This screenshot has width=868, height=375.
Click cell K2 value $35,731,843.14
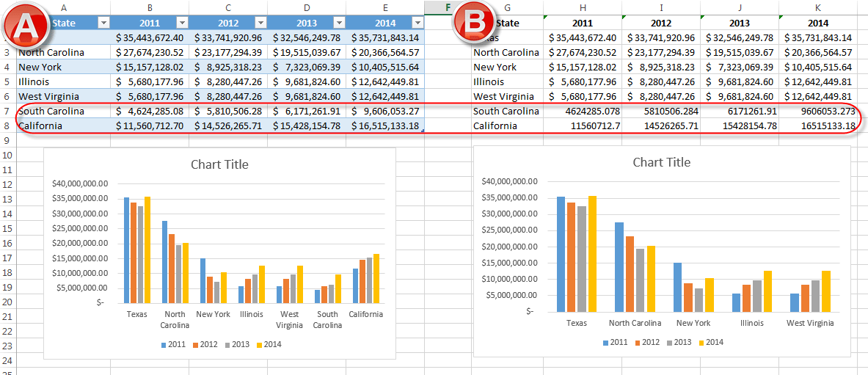818,37
